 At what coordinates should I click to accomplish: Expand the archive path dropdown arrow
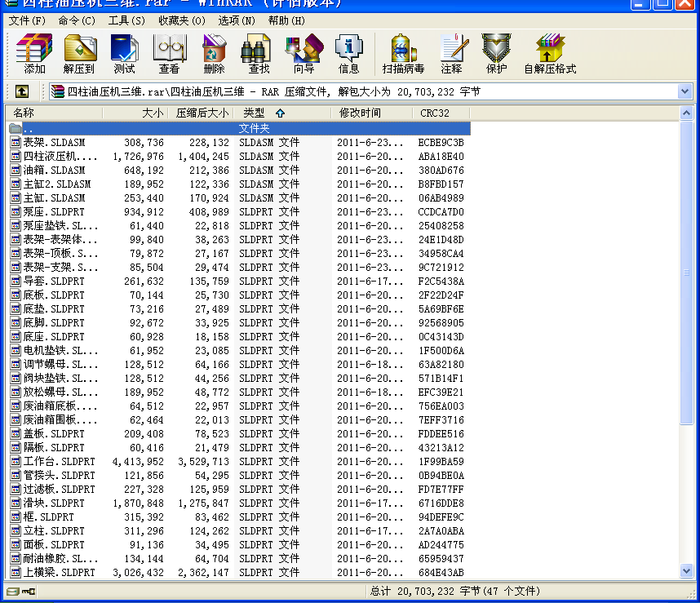(x=684, y=91)
